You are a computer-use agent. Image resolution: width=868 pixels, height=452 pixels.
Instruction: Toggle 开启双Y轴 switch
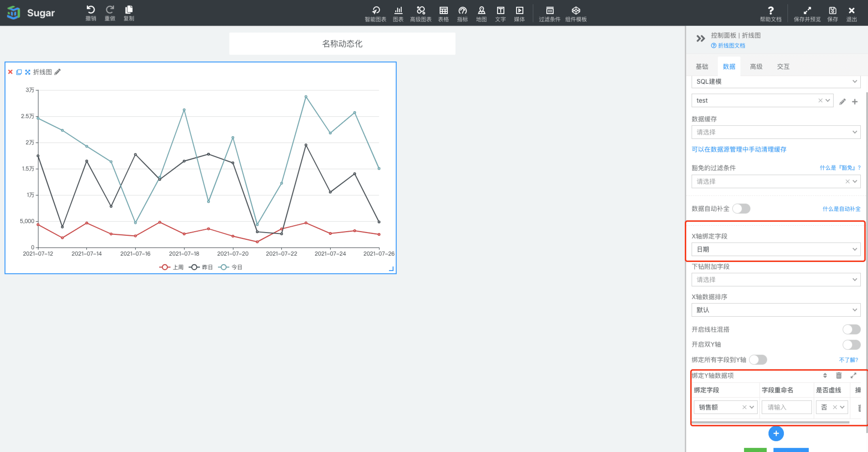pyautogui.click(x=851, y=345)
